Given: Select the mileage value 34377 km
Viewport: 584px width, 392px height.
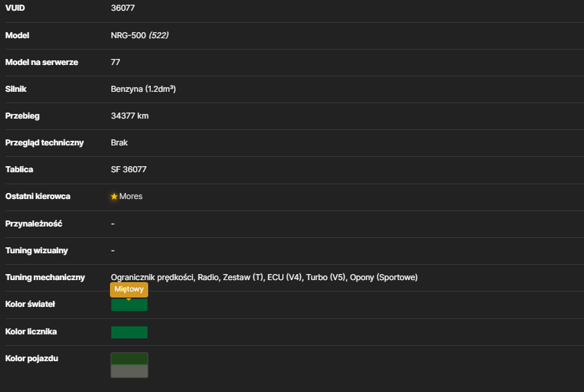Looking at the screenshot, I should (x=129, y=116).
